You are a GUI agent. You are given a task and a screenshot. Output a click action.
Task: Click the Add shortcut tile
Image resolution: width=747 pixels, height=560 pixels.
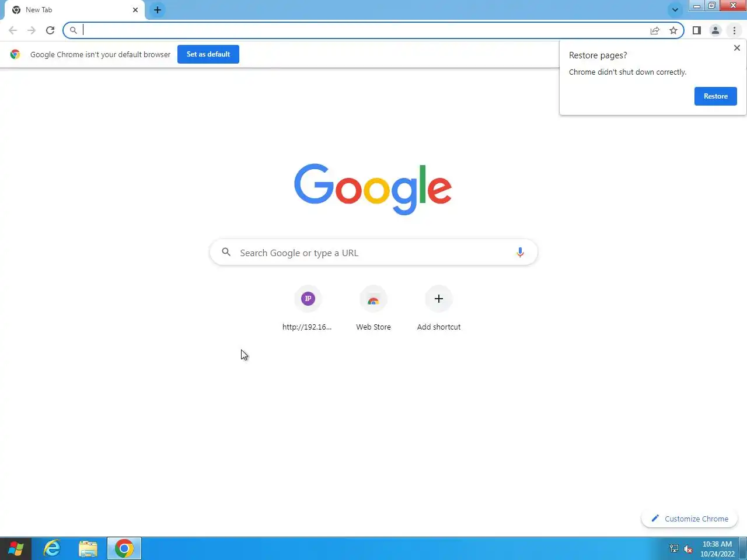[x=439, y=309]
